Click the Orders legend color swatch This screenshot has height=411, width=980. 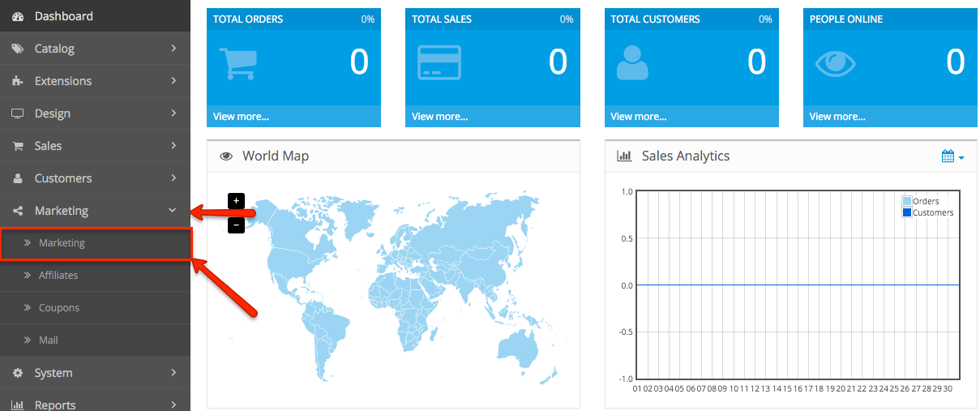tap(907, 201)
